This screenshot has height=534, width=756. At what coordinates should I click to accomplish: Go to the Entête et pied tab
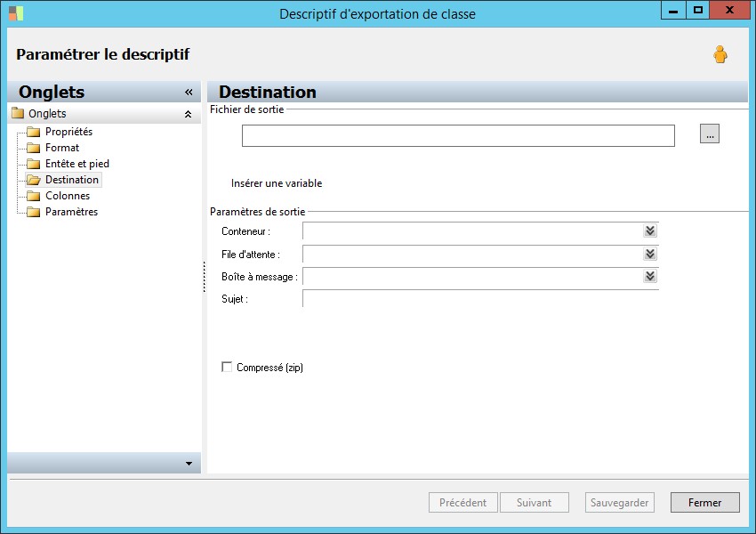coord(77,164)
